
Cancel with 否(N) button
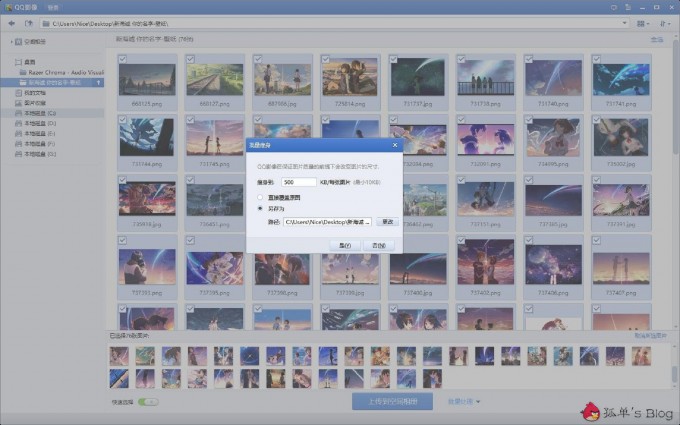click(379, 245)
